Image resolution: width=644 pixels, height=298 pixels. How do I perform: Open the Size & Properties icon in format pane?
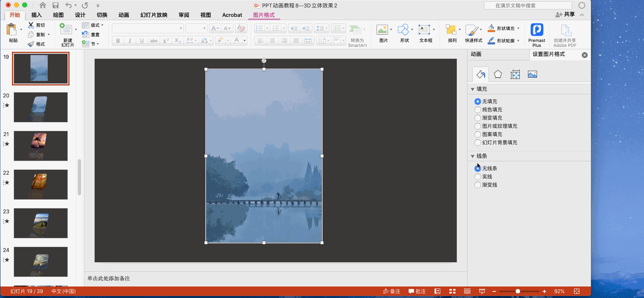[x=515, y=74]
